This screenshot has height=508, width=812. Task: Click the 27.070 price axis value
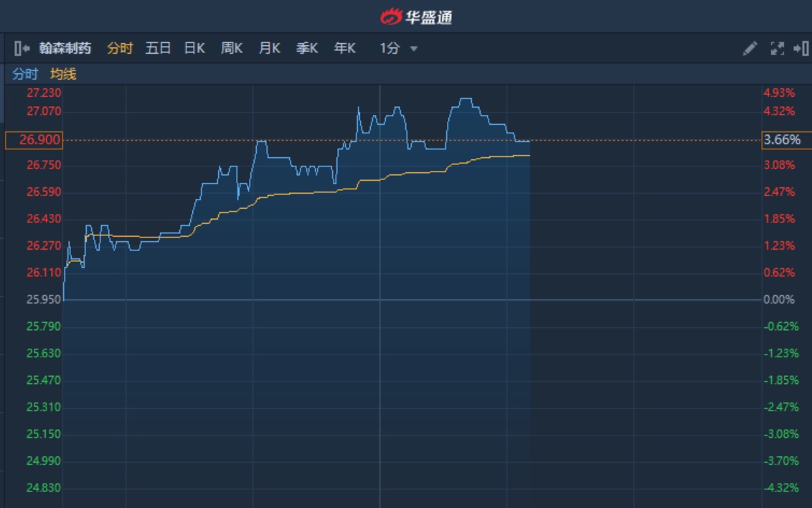(44, 111)
